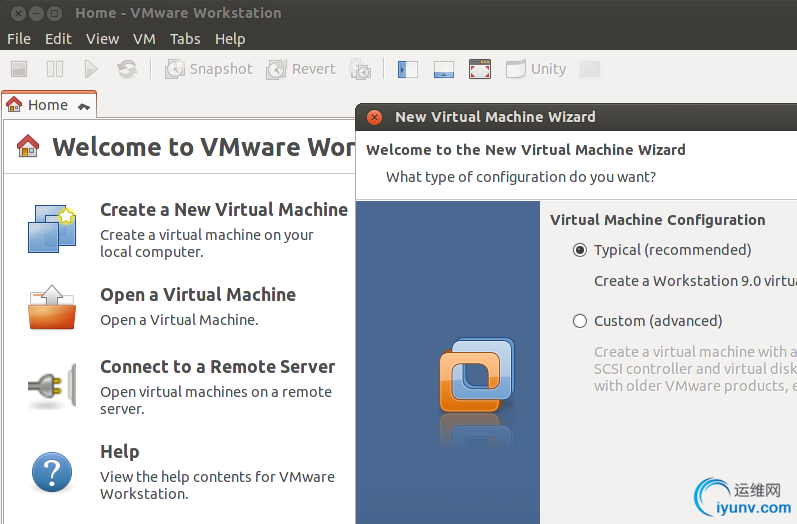Image resolution: width=797 pixels, height=524 pixels.
Task: Click the thumbnail bar toolbar icon
Action: [444, 69]
